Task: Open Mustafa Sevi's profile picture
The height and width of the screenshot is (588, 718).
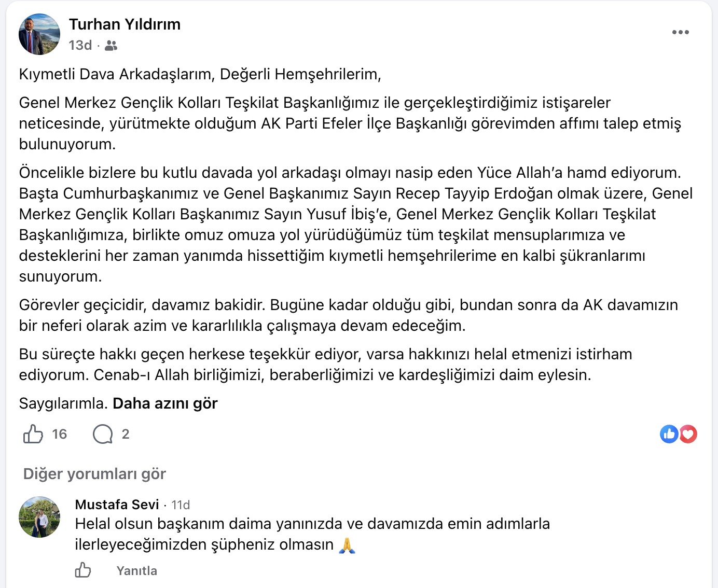Action: click(x=39, y=517)
